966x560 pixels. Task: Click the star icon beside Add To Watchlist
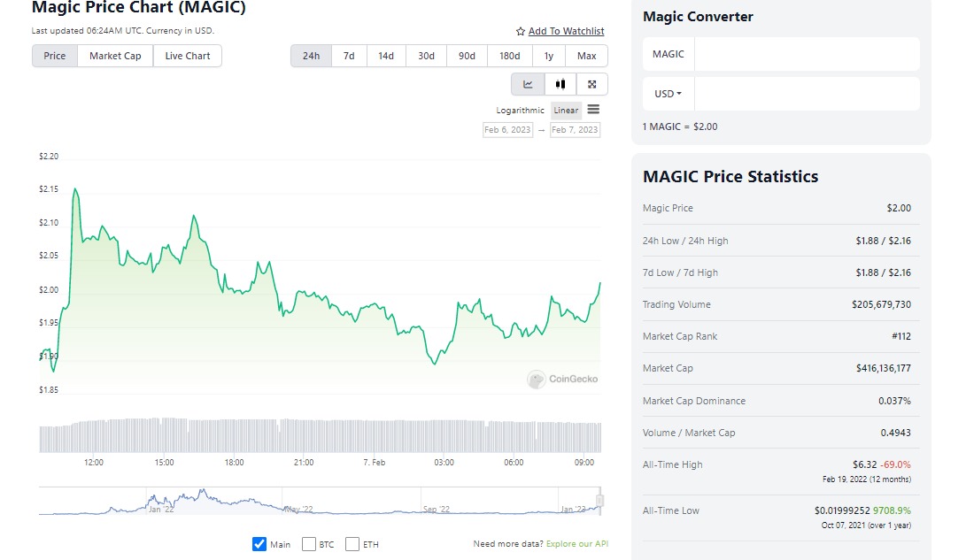point(521,31)
